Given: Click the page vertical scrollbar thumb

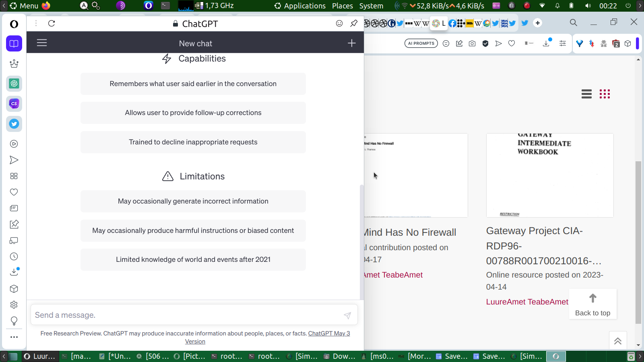Looking at the screenshot, I should tap(638, 242).
